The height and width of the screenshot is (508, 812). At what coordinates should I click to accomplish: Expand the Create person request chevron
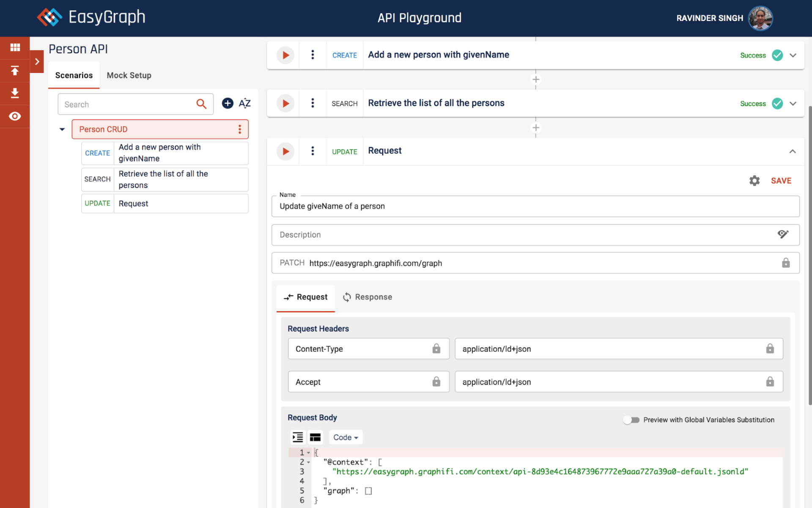tap(793, 55)
